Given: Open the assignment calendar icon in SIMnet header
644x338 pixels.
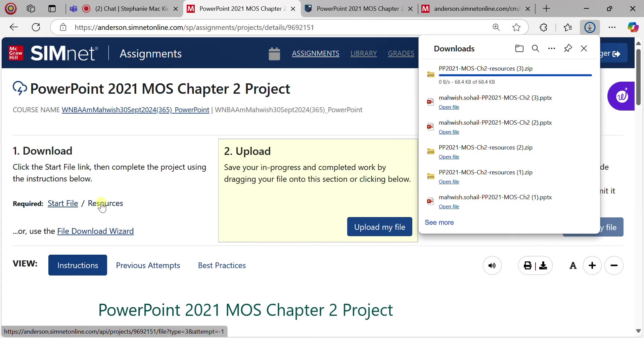Looking at the screenshot, I should 274,53.
